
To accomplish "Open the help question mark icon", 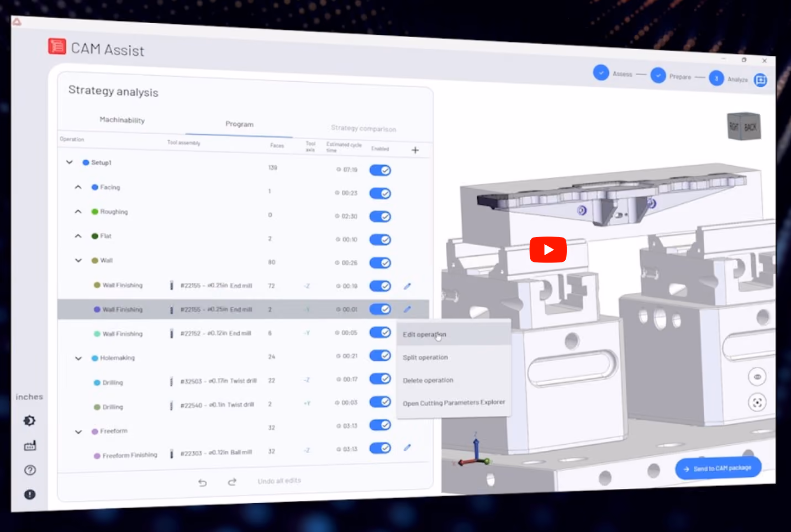I will coord(30,470).
